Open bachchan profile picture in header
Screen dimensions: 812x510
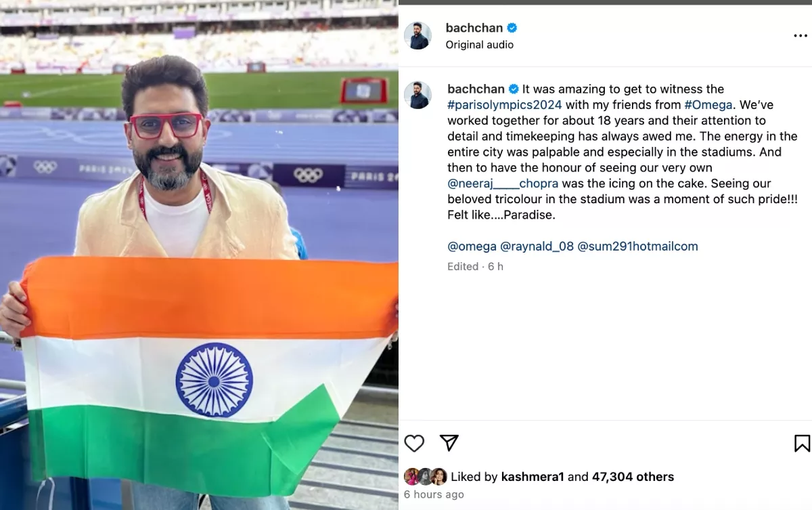click(418, 35)
